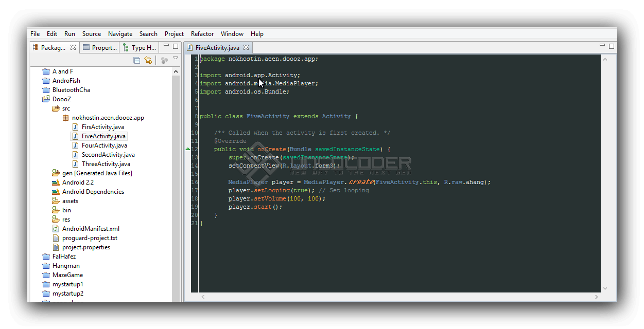Click the override marker beside line 12
644x329 pixels.
188,149
